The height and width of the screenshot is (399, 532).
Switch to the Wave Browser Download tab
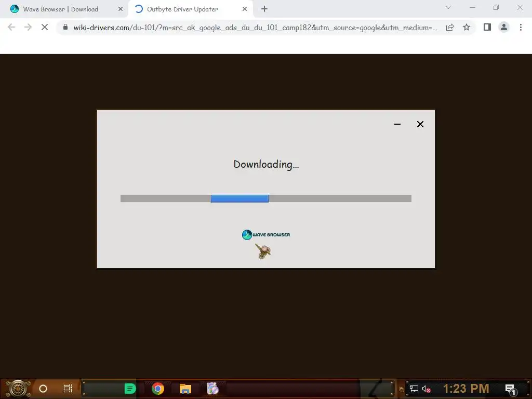click(x=60, y=9)
